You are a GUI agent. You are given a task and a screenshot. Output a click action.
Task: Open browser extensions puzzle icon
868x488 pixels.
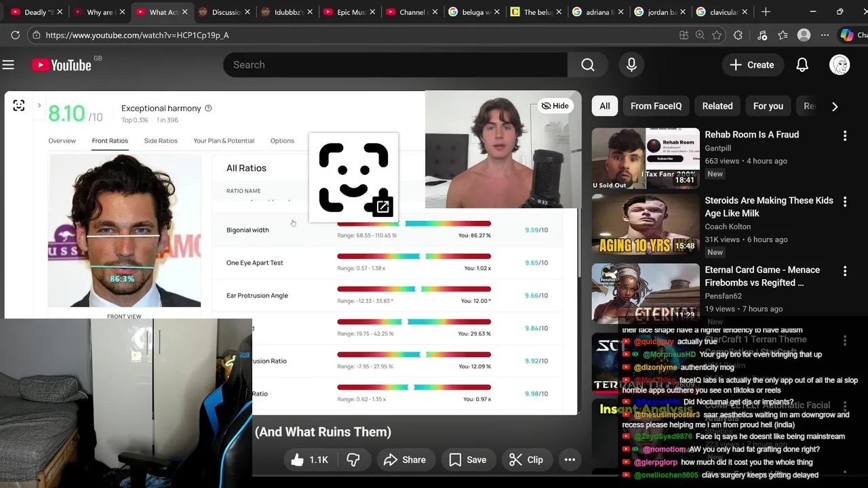[x=738, y=35]
